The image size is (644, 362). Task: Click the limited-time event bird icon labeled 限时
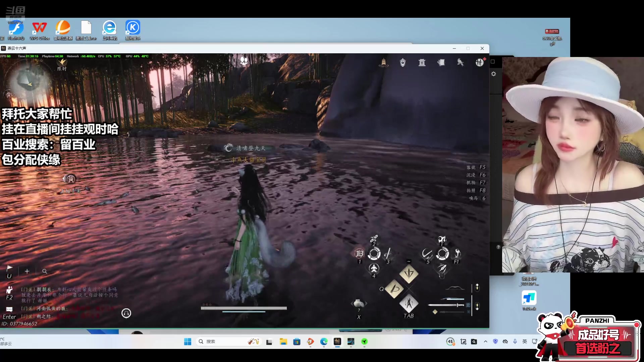coord(62,64)
